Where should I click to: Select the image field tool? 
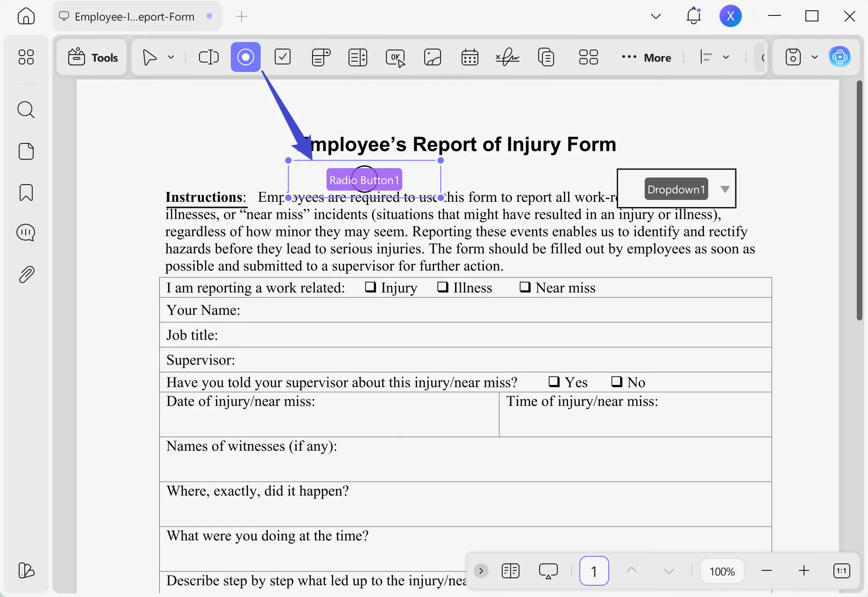432,57
